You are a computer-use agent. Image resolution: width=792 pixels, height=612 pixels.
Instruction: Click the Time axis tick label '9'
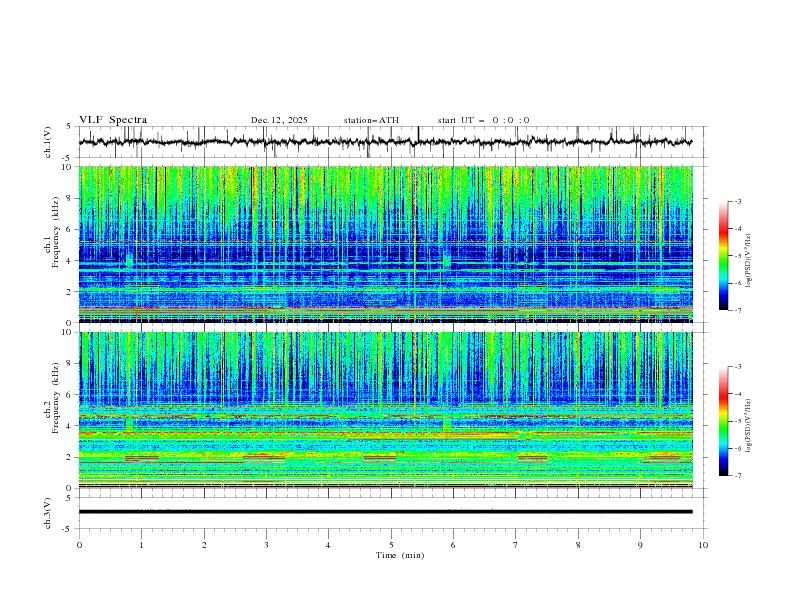pyautogui.click(x=640, y=545)
